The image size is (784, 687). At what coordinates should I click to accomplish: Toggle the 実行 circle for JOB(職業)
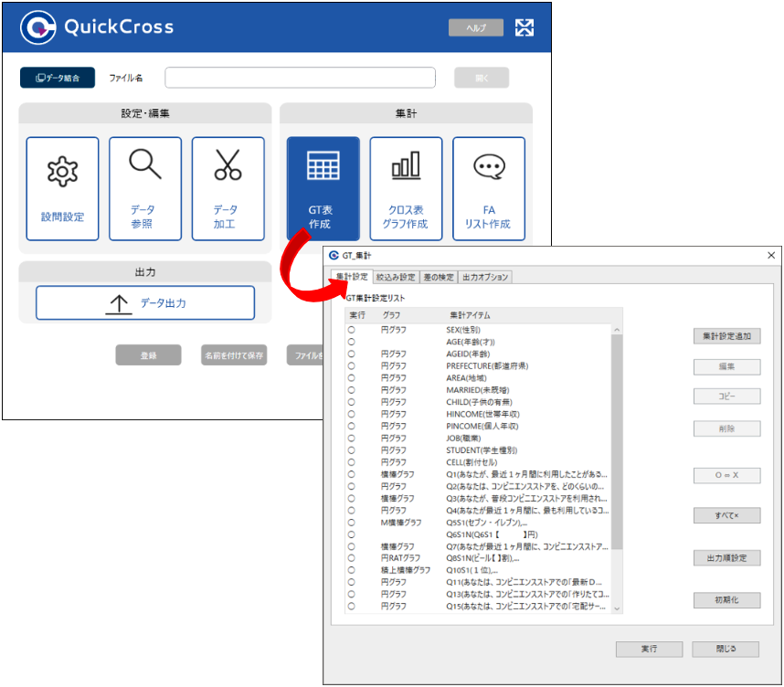click(x=351, y=438)
